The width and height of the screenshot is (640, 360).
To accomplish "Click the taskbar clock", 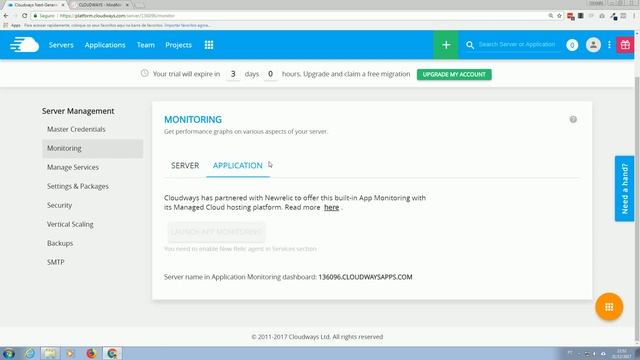I will 621,353.
